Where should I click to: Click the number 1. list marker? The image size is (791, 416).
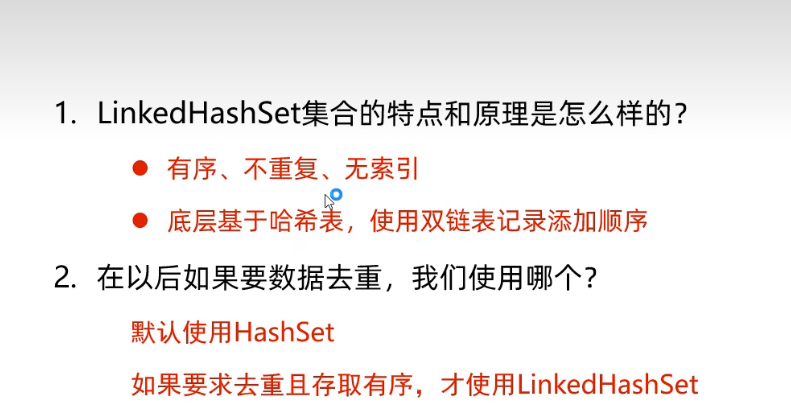click(65, 113)
